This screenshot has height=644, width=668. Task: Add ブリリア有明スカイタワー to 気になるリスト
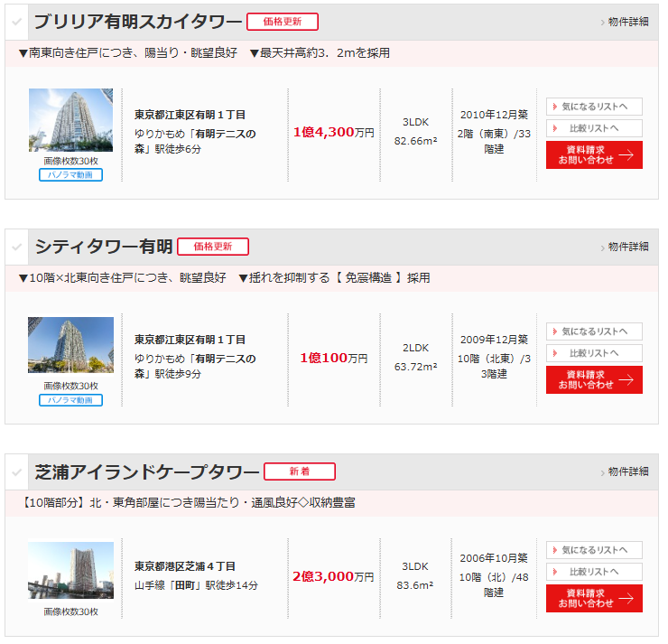594,107
